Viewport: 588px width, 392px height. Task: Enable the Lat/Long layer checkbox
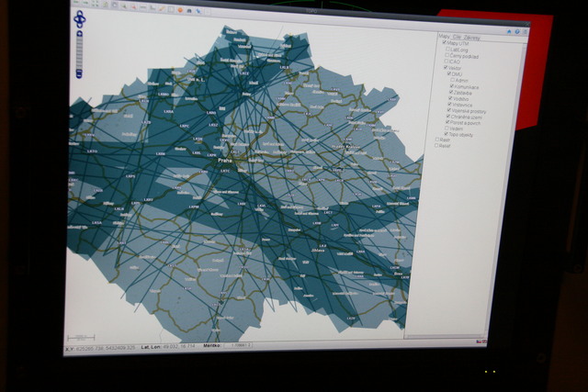(447, 49)
